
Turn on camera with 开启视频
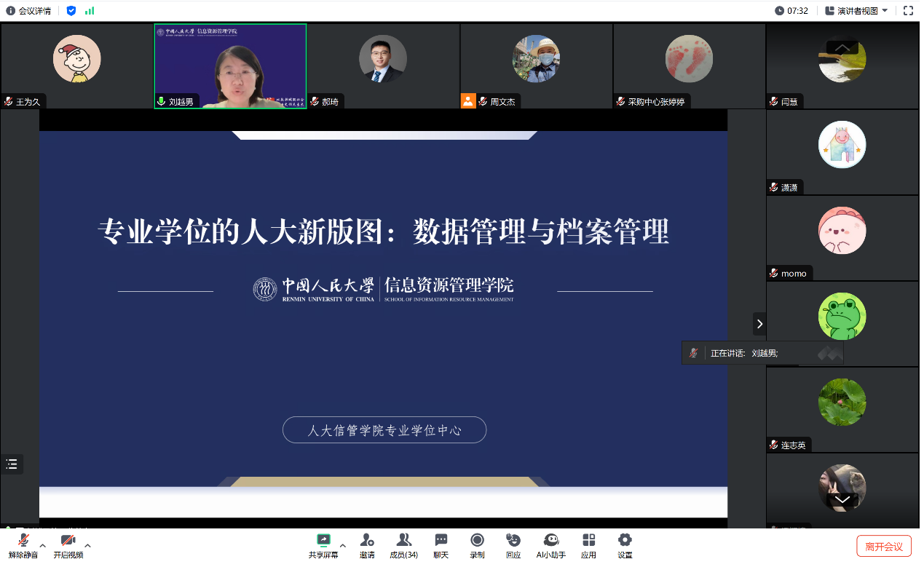[x=68, y=540]
